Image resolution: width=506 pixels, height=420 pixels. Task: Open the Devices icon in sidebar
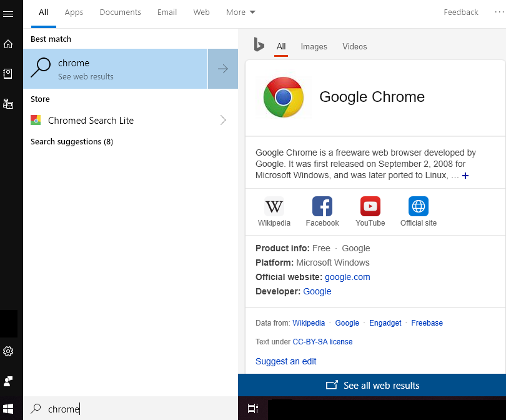[8, 104]
